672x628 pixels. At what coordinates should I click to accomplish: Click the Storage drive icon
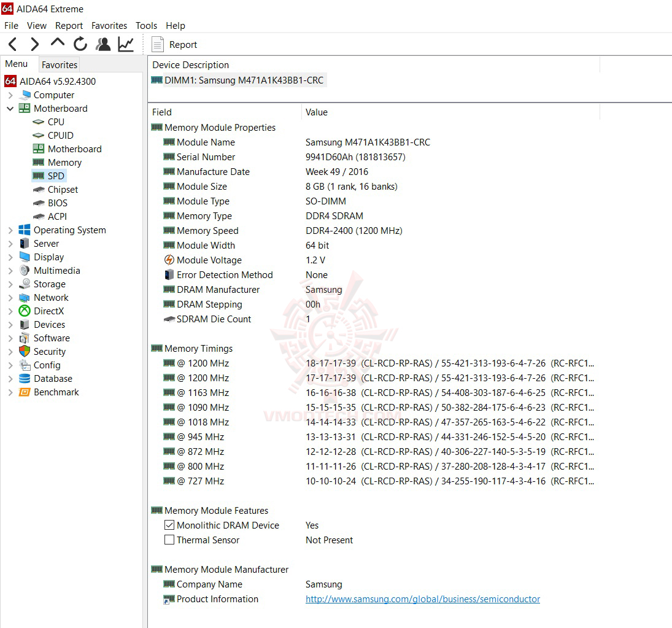click(x=25, y=284)
